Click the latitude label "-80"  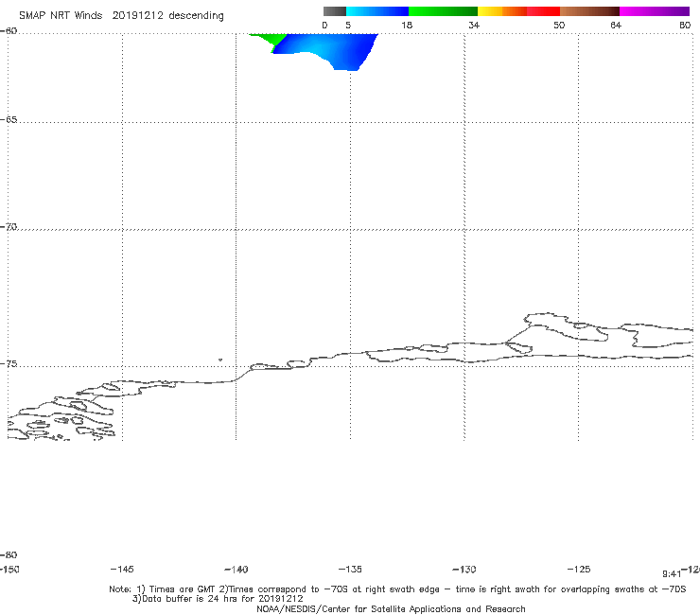click(x=9, y=554)
